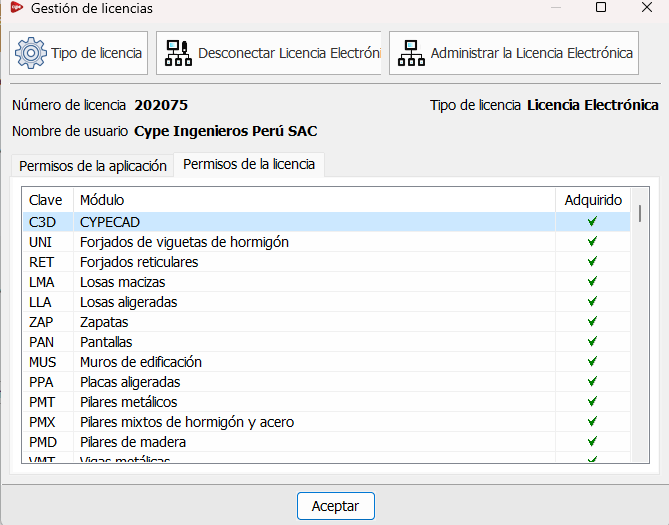Click the green check in Zapatas row
This screenshot has height=525, width=669.
tap(592, 321)
